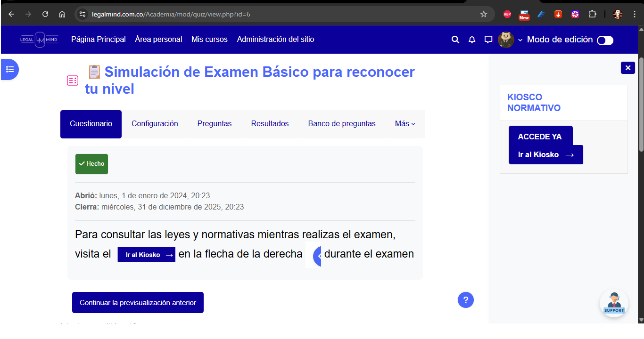Open the Banco de preguntas tab
Screen dimensions: 644x339
tap(342, 124)
